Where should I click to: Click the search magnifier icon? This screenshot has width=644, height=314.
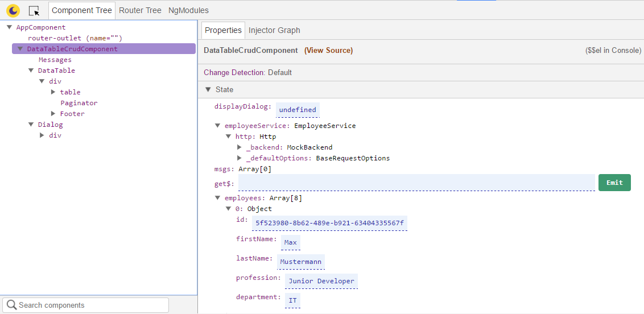click(12, 305)
